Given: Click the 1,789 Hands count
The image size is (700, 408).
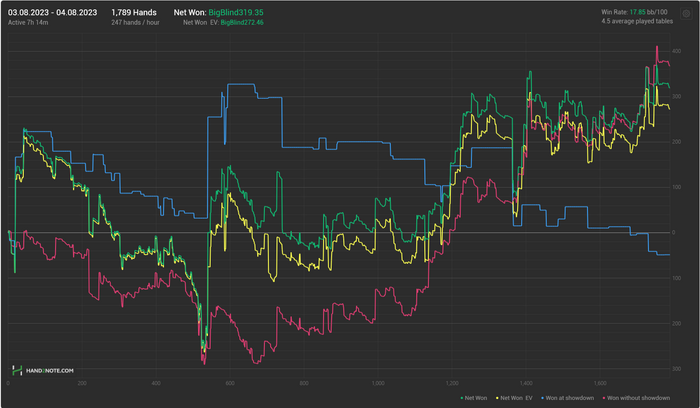Looking at the screenshot, I should 134,12.
